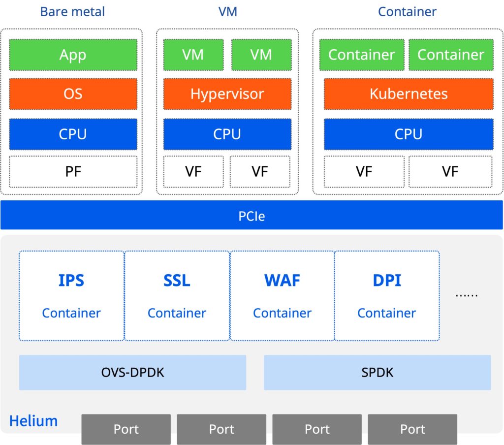Select the "DPI" container box

pyautogui.click(x=387, y=295)
